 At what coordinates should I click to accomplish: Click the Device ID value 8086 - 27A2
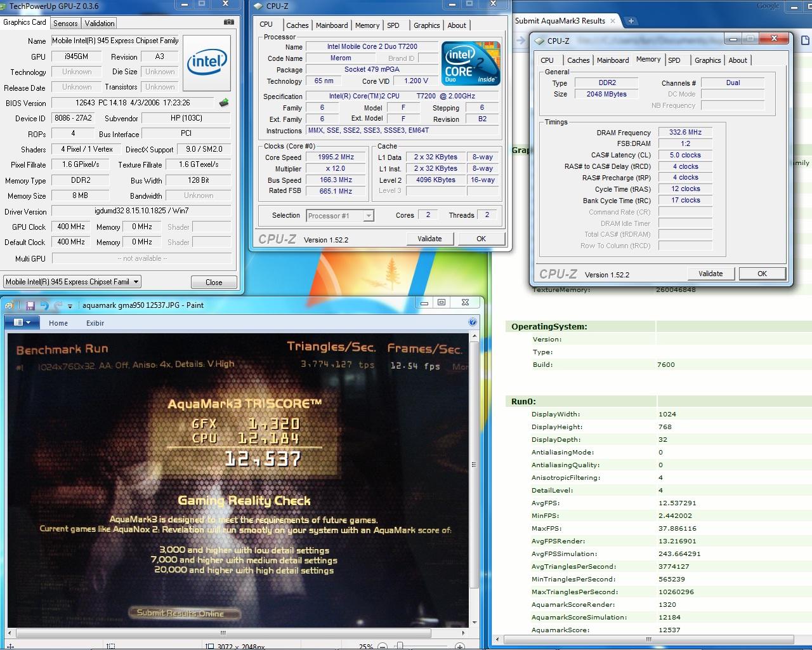click(x=73, y=118)
